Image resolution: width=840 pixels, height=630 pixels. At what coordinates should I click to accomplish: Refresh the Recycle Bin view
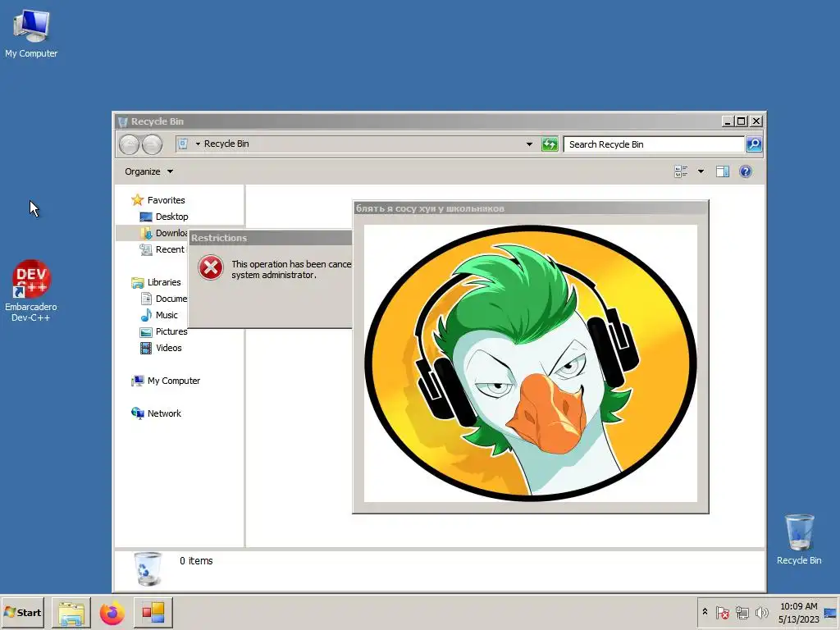pos(550,144)
